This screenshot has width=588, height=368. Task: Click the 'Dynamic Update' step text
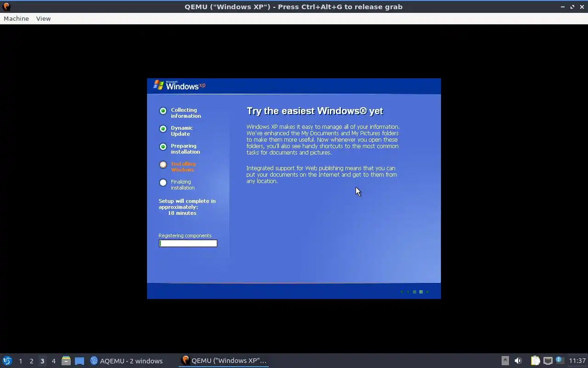pos(182,131)
